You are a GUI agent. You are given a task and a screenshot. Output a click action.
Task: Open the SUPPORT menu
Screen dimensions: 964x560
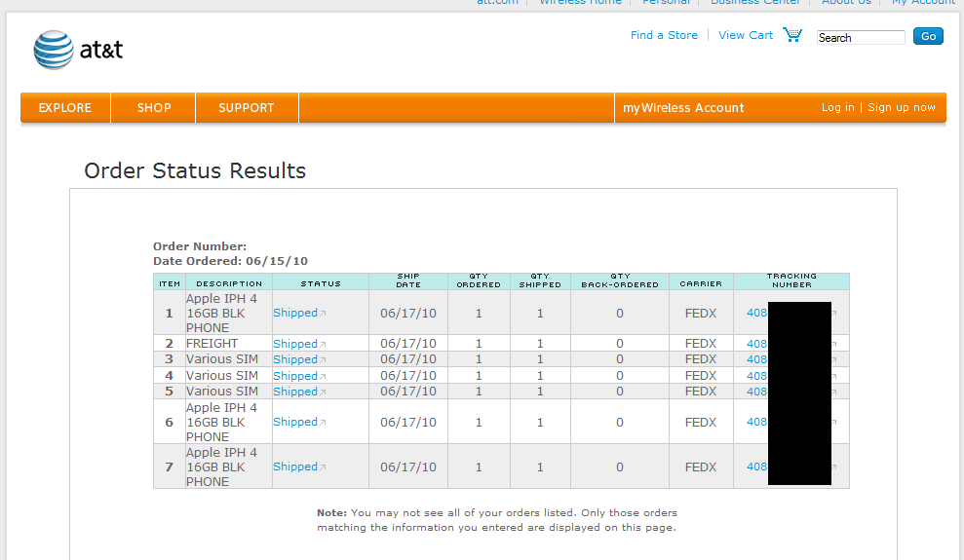click(247, 107)
